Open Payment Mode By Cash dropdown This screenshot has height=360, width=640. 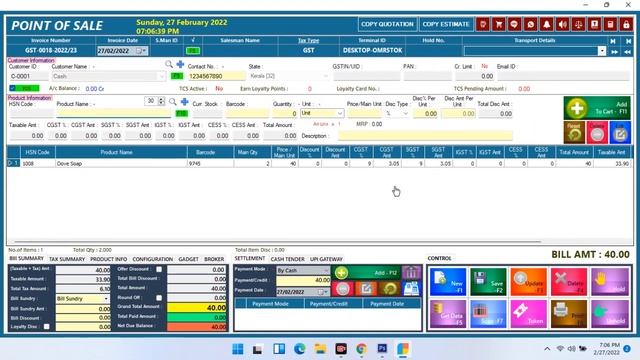[x=326, y=270]
